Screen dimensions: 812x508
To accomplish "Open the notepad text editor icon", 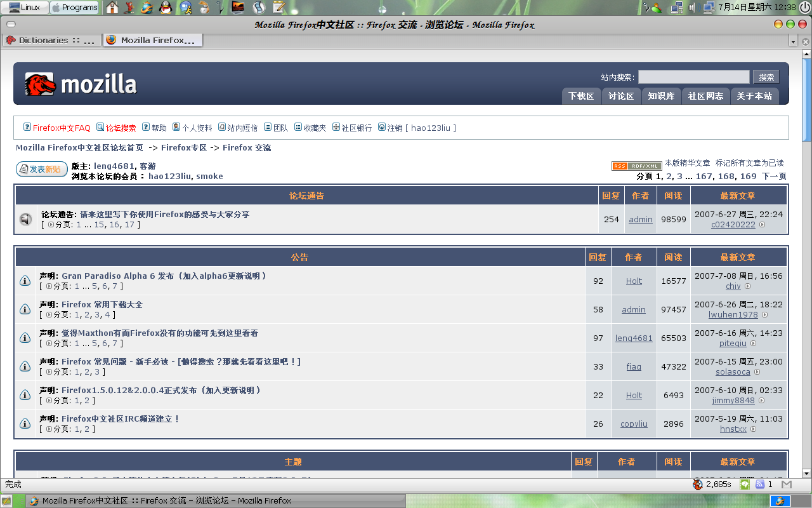I will coord(278,8).
